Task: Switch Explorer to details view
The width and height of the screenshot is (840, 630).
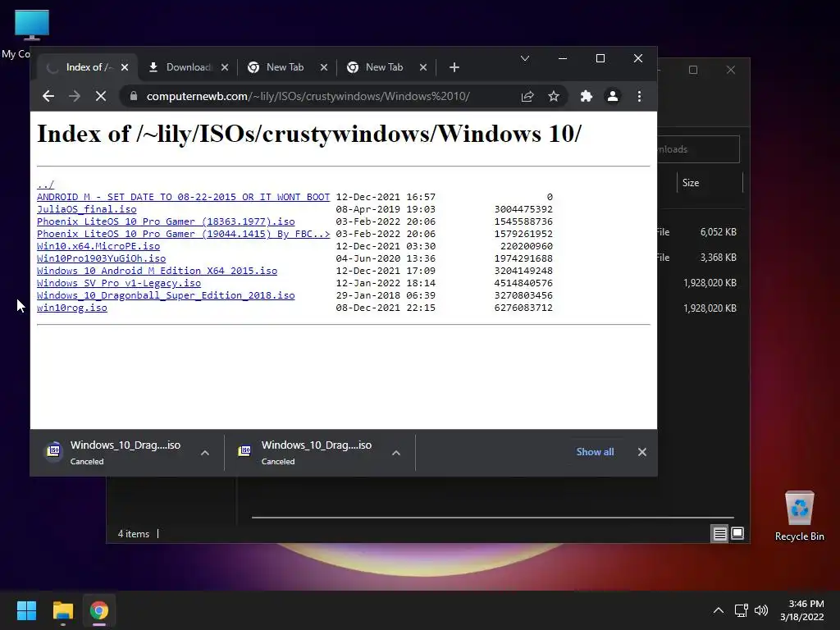Action: [719, 533]
